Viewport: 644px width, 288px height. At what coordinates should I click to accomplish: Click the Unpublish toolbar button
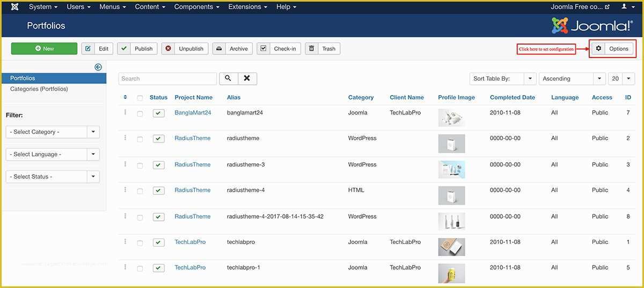[185, 48]
